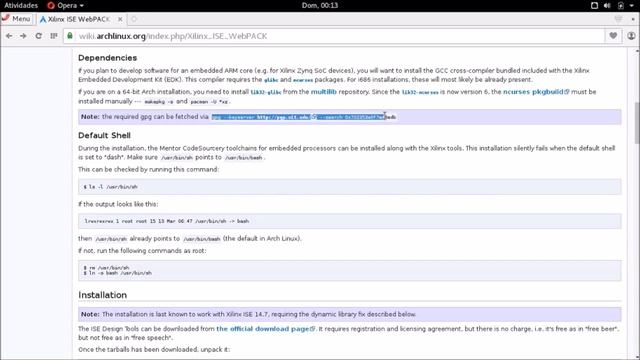The height and width of the screenshot is (360, 640).
Task: Open the Atividades overview
Action: (21, 5)
